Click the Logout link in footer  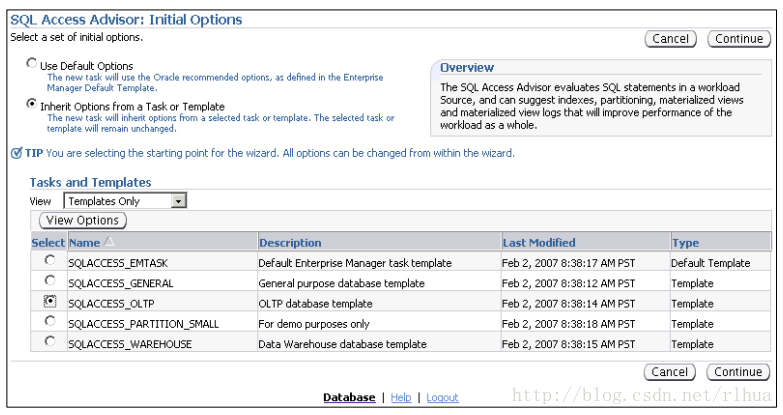tap(442, 398)
